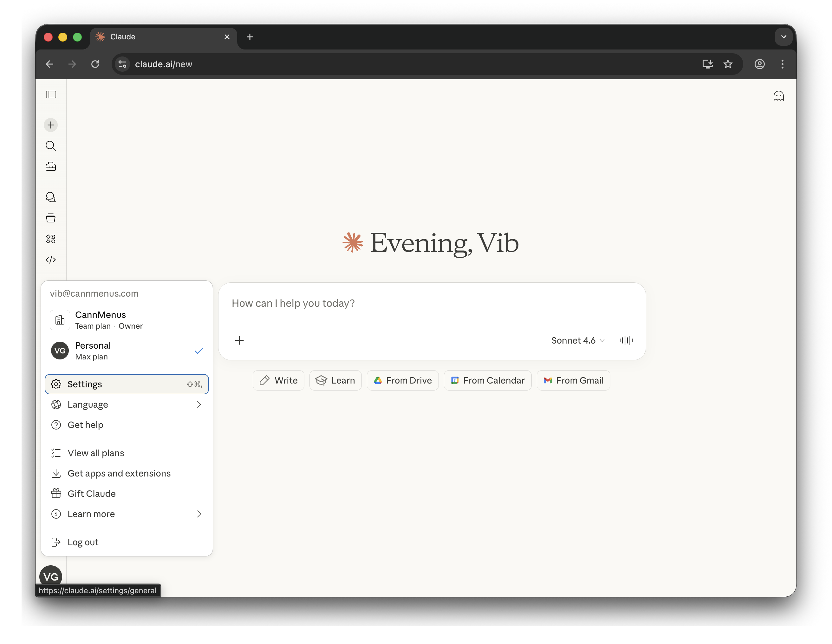Start voice mode with the waveform icon
Screen dimensions: 832x644
[x=626, y=340]
